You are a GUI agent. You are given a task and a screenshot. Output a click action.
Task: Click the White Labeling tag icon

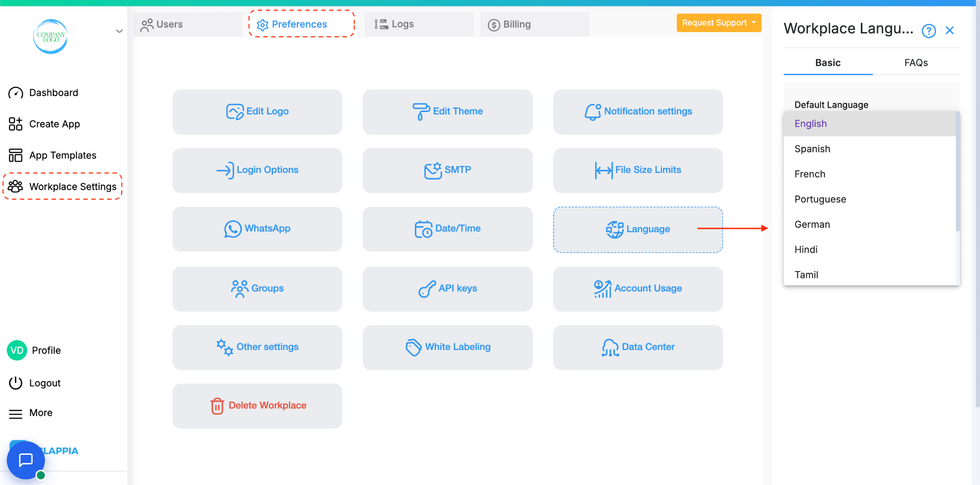[x=414, y=347]
